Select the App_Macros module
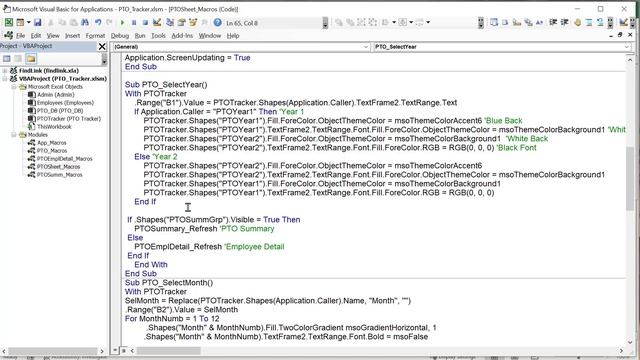The width and height of the screenshot is (640, 360). pos(51,143)
